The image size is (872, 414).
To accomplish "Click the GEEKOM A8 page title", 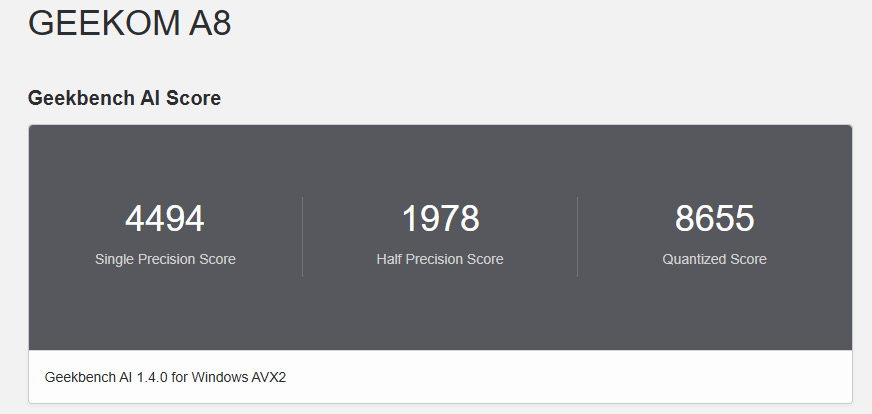I will click(x=129, y=23).
